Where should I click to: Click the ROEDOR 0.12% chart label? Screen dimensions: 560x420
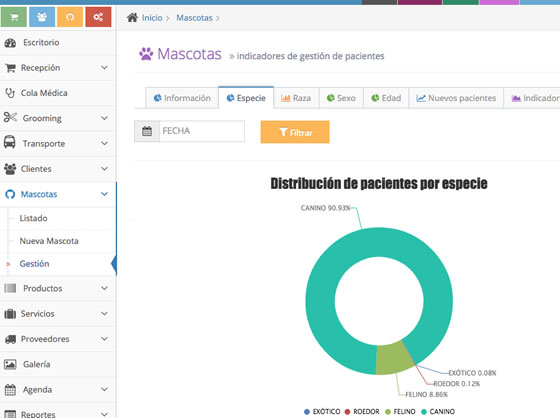point(456,384)
